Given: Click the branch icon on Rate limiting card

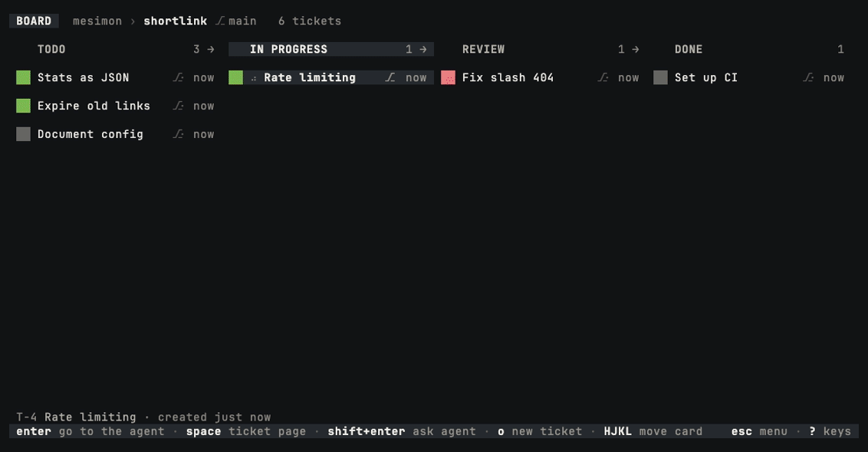Looking at the screenshot, I should tap(390, 77).
